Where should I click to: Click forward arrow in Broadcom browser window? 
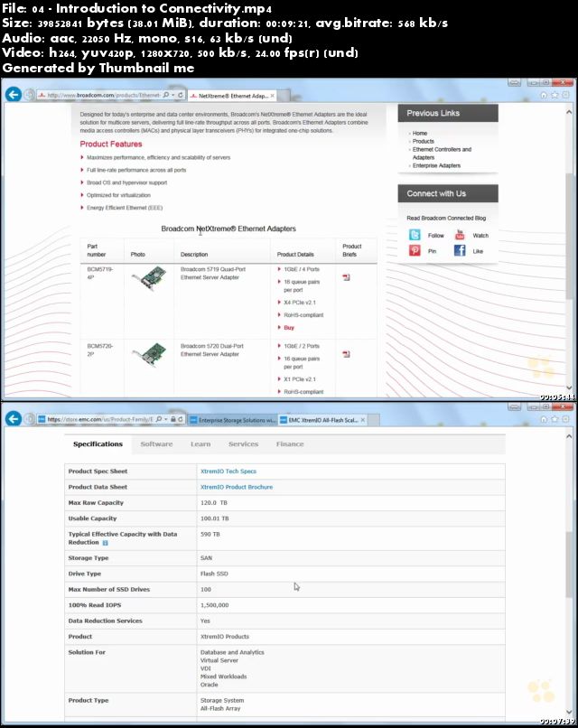29,95
